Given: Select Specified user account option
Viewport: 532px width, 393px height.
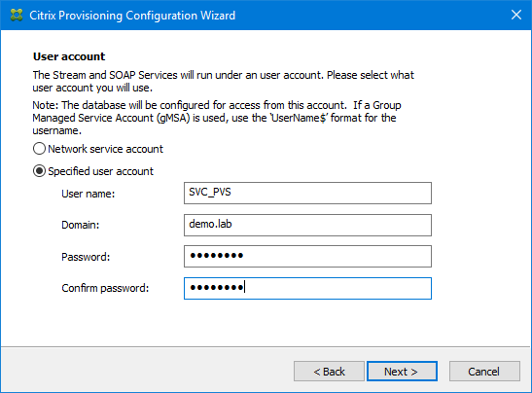Looking at the screenshot, I should [x=93, y=171].
